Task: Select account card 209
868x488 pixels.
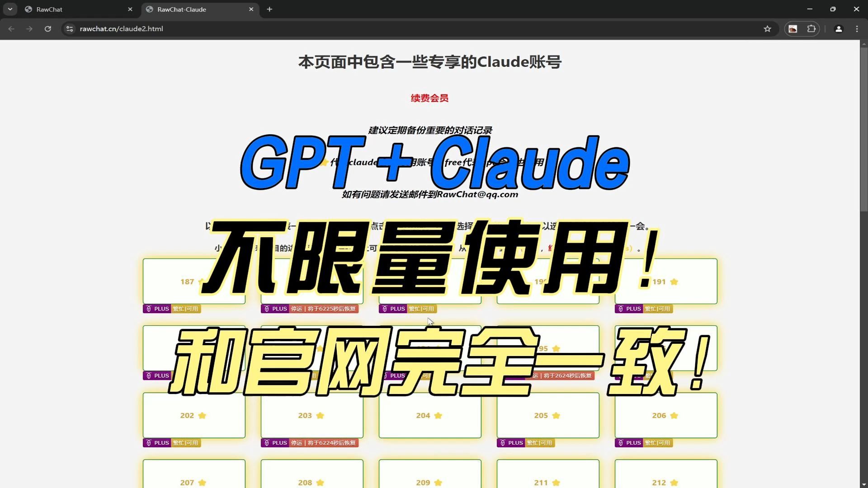Action: click(430, 474)
